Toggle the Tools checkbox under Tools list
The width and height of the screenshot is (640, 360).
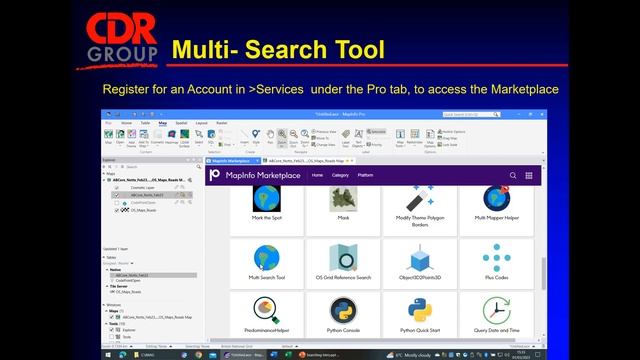coord(111,337)
